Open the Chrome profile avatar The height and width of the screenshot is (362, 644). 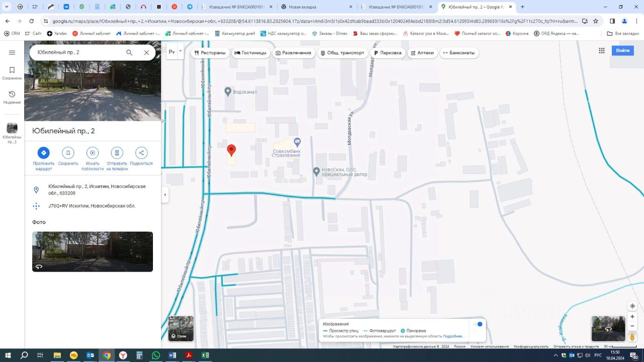coord(624,21)
